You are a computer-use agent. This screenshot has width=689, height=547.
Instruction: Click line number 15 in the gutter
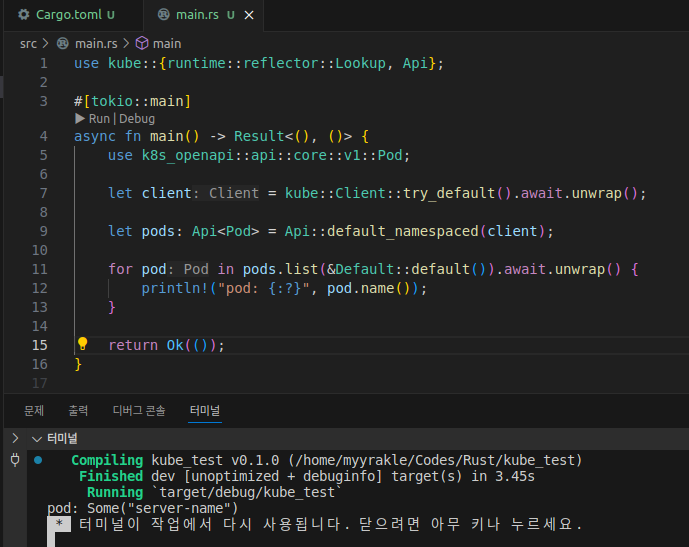pos(39,345)
